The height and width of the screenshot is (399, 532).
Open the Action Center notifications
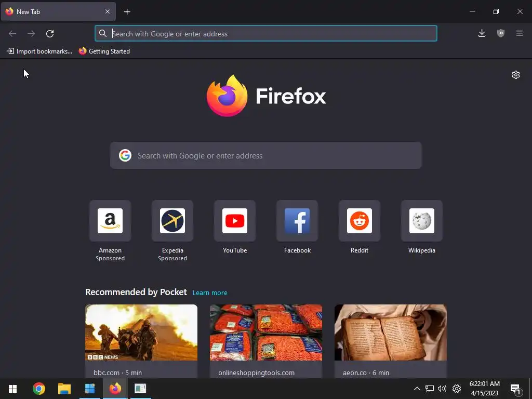(515, 389)
